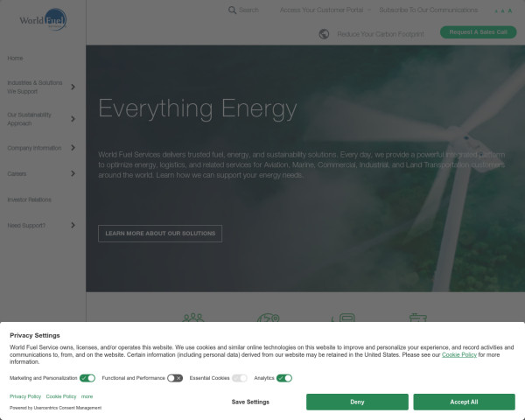Open the Cookie Policy footer link

pyautogui.click(x=61, y=396)
